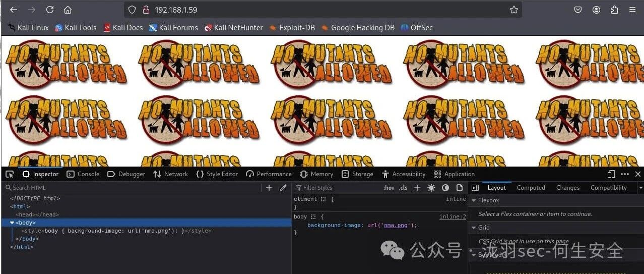Click the shield tracking protection icon
The height and width of the screenshot is (274, 644).
[132, 10]
